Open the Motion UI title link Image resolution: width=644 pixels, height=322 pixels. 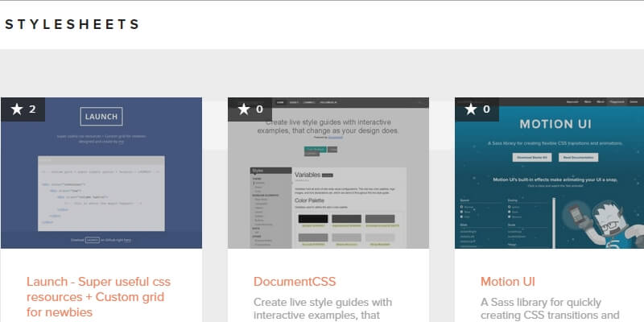(x=508, y=282)
